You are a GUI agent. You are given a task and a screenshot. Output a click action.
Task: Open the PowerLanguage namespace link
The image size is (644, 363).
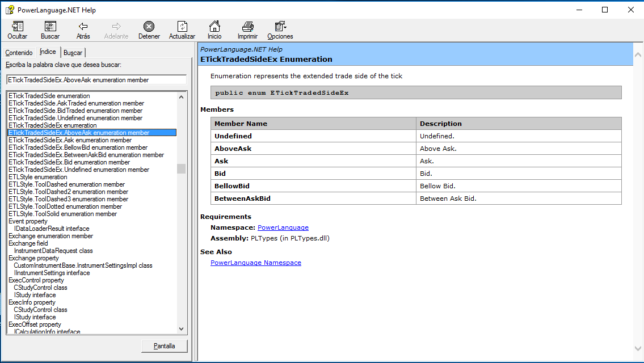(283, 227)
